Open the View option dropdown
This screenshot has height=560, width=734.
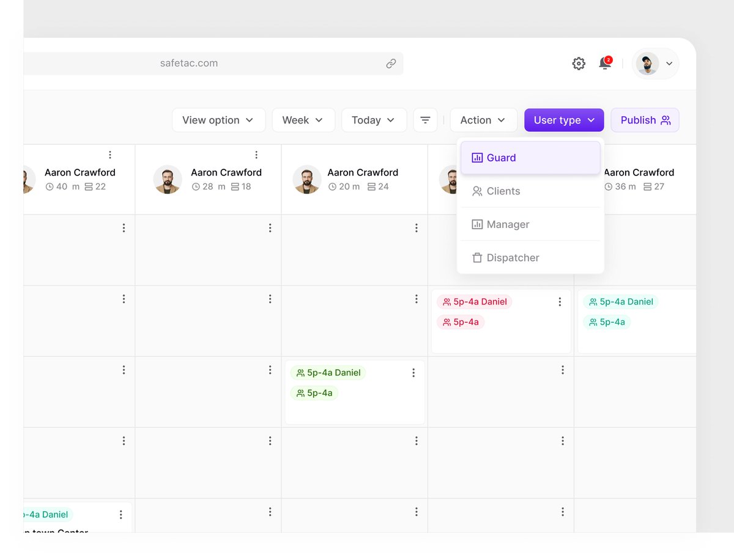click(x=218, y=120)
